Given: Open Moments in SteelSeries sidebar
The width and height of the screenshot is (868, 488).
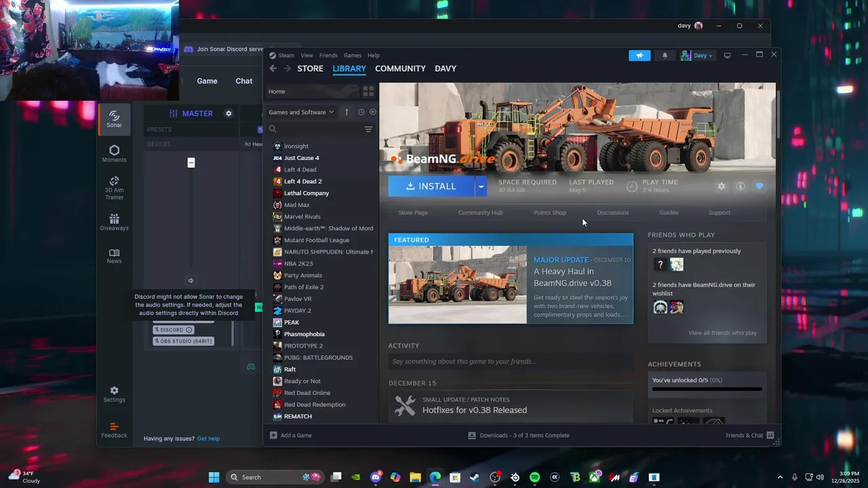Looking at the screenshot, I should point(114,154).
